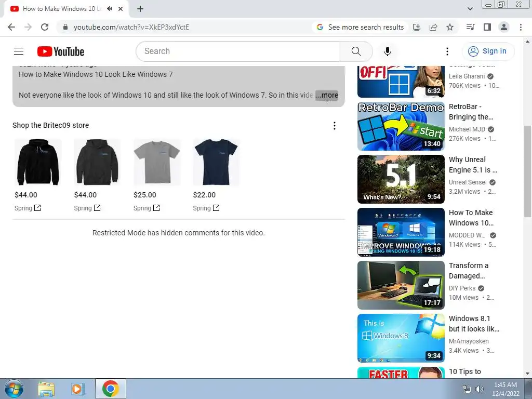This screenshot has width=532, height=399.
Task: Open media controls icon in toolbar
Action: [x=470, y=27]
